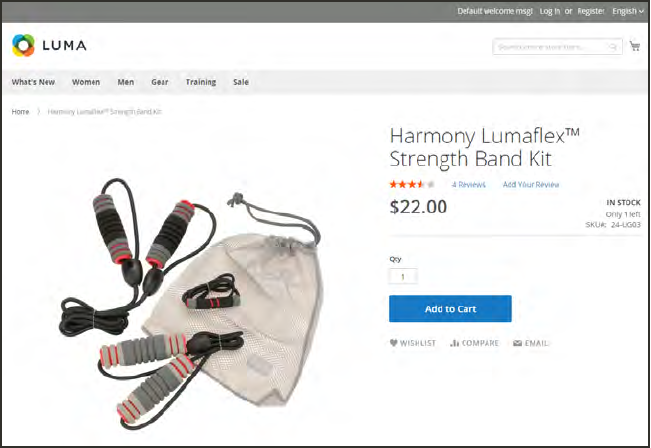Add product to Wishlist heart icon
Screen dimensions: 651x448
394,343
